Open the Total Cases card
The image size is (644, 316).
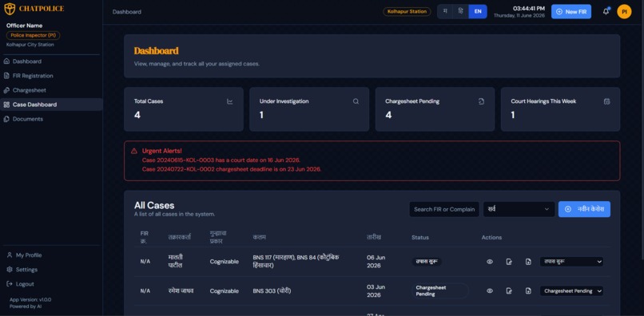pos(184,109)
